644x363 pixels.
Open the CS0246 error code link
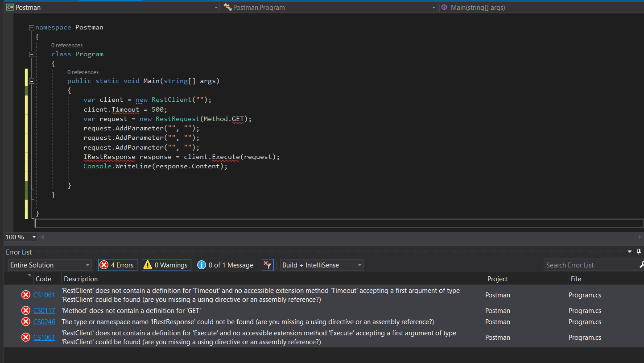(44, 322)
